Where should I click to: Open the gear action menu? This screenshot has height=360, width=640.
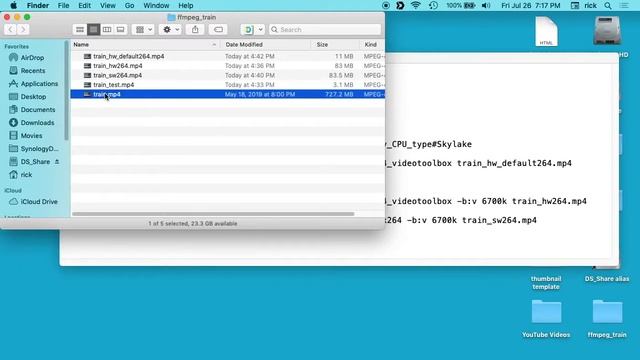click(171, 29)
